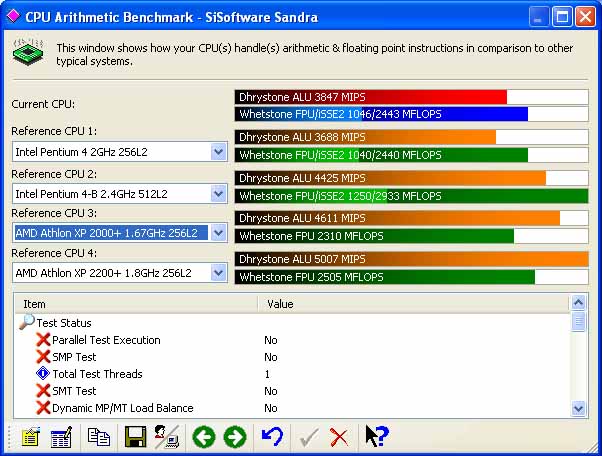The height and width of the screenshot is (456, 602).
Task: Click red X beside Dynamic MP/MT Load Balance
Action: (43, 408)
